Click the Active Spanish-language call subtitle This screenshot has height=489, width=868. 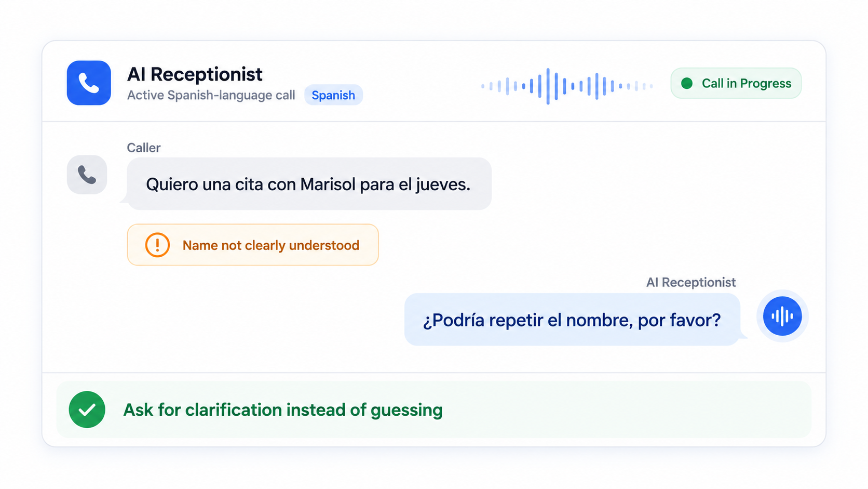coord(211,95)
